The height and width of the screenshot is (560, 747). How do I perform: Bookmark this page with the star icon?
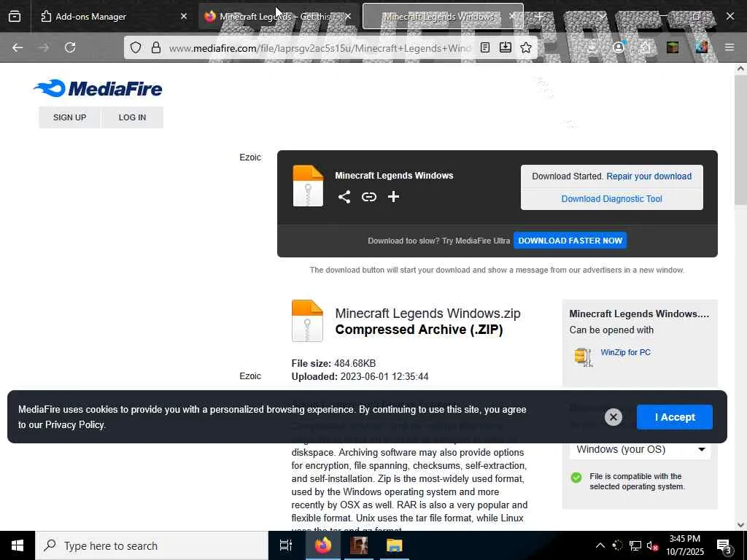[526, 47]
